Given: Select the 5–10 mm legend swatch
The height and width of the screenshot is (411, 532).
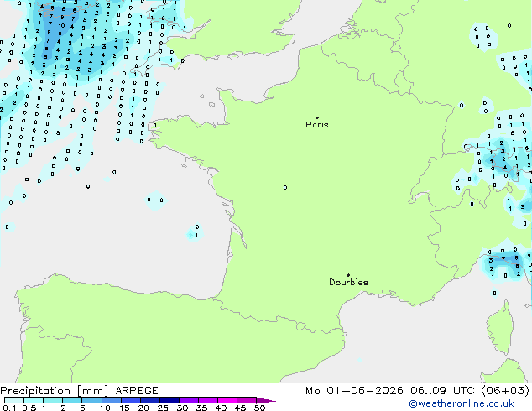Looking at the screenshot, I should (91, 400).
